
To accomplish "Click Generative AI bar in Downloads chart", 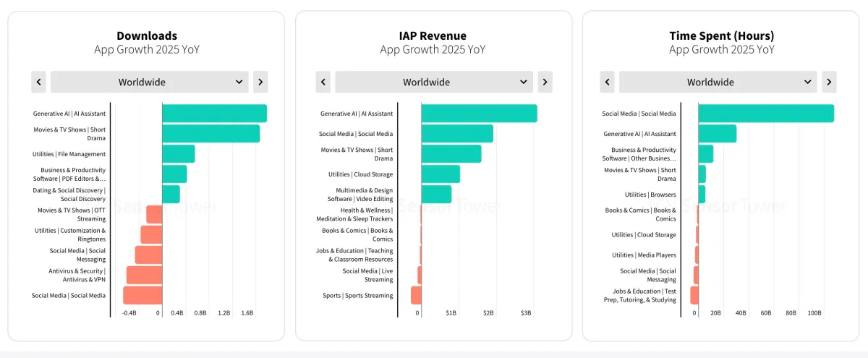I will pyautogui.click(x=214, y=114).
